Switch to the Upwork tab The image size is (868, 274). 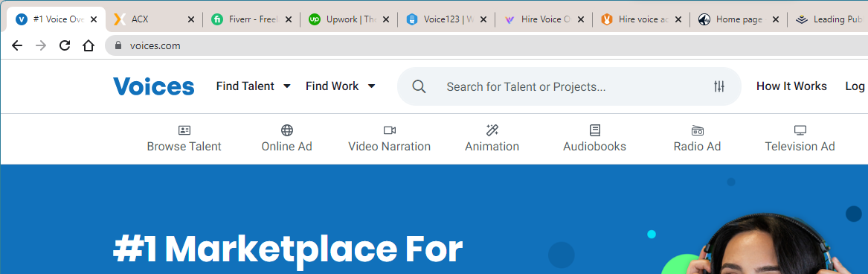pos(349,19)
